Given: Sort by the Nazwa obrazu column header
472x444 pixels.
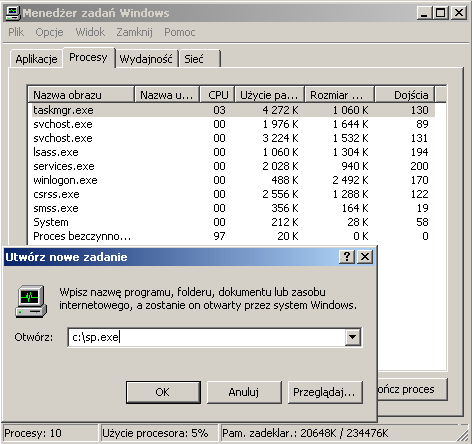Looking at the screenshot, I should pyautogui.click(x=81, y=95).
